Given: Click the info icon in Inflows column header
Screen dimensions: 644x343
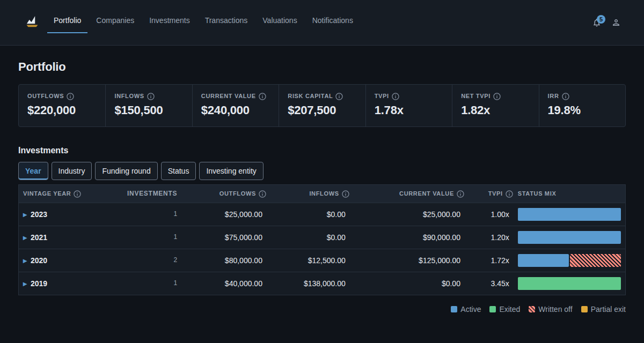Looking at the screenshot, I should tap(346, 194).
